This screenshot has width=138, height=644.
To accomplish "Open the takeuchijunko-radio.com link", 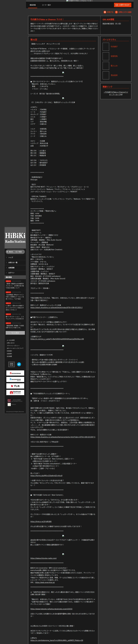I will tap(44, 558).
